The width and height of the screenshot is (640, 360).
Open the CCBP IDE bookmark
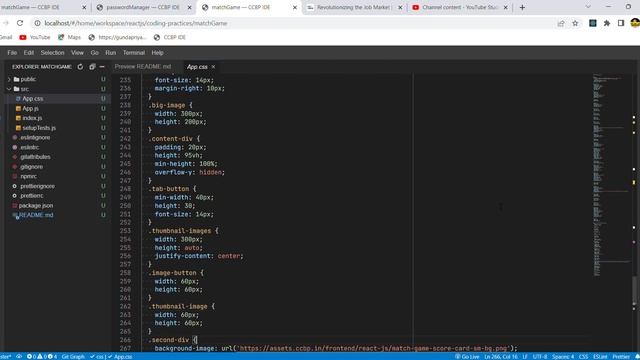point(170,37)
